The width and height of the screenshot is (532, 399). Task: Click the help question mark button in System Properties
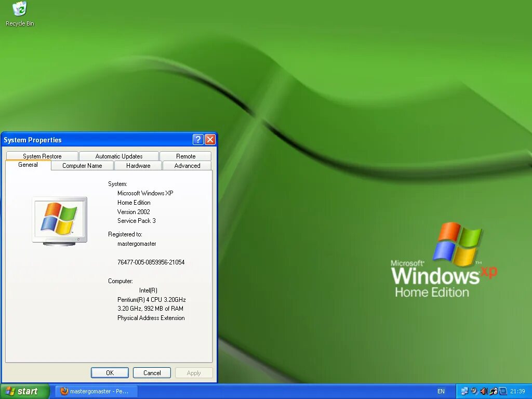click(198, 139)
